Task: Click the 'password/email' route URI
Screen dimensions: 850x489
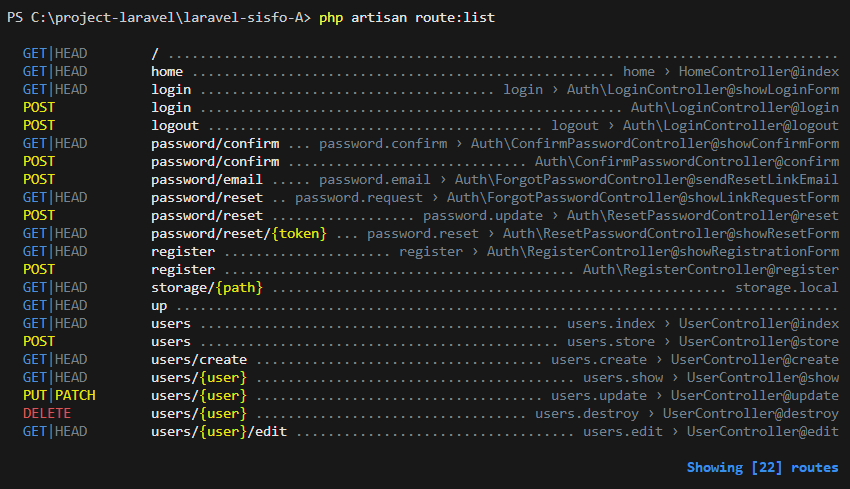Action: (207, 180)
